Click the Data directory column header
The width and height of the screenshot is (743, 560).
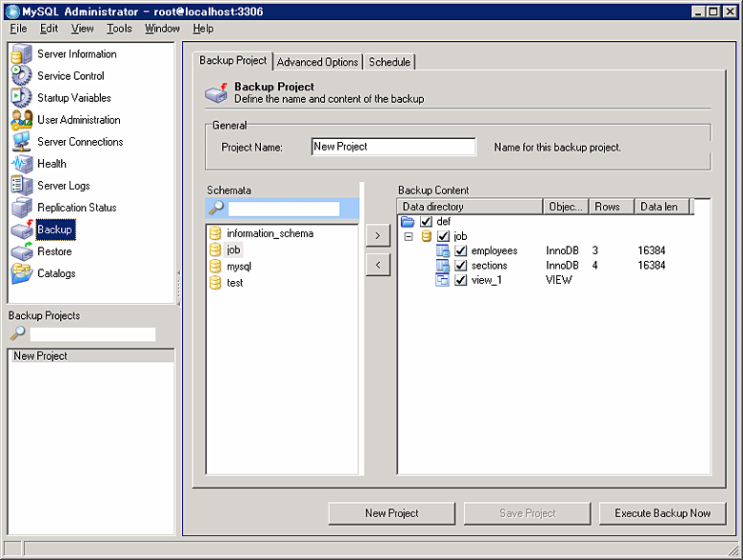(x=470, y=207)
